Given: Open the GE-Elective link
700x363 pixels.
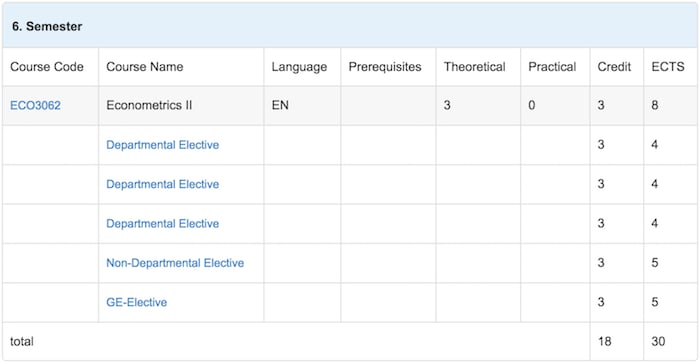Looking at the screenshot, I should click(137, 302).
